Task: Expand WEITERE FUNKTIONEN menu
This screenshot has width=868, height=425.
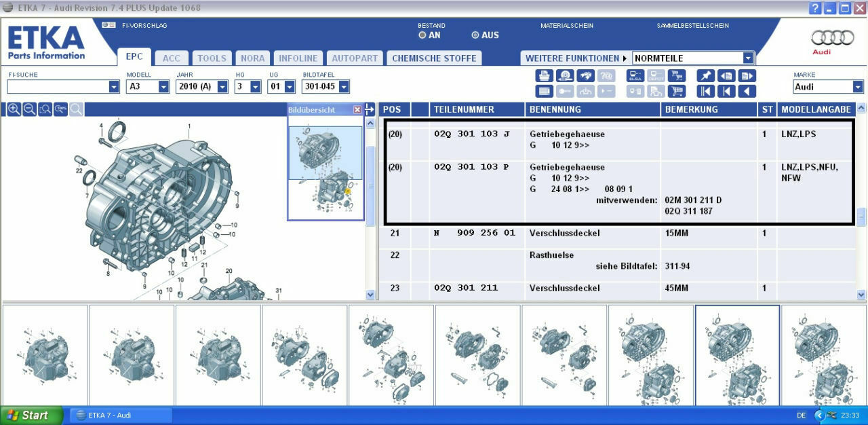Action: (x=576, y=58)
